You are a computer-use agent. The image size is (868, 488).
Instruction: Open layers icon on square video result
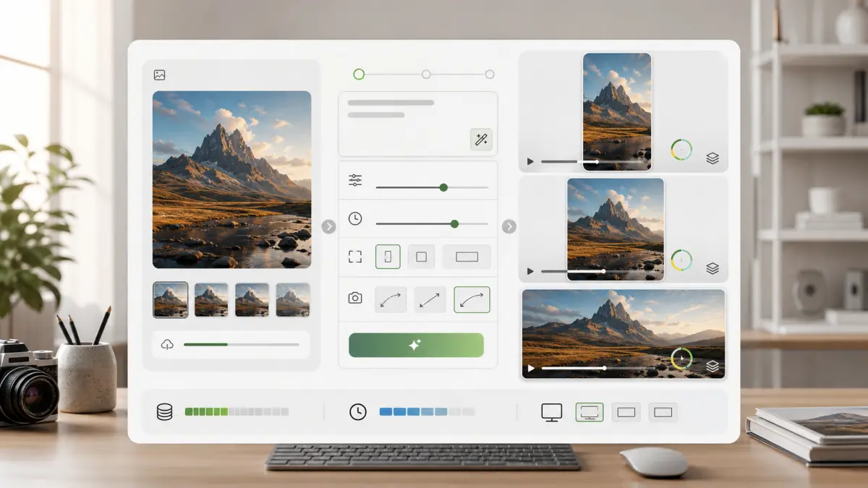[712, 268]
